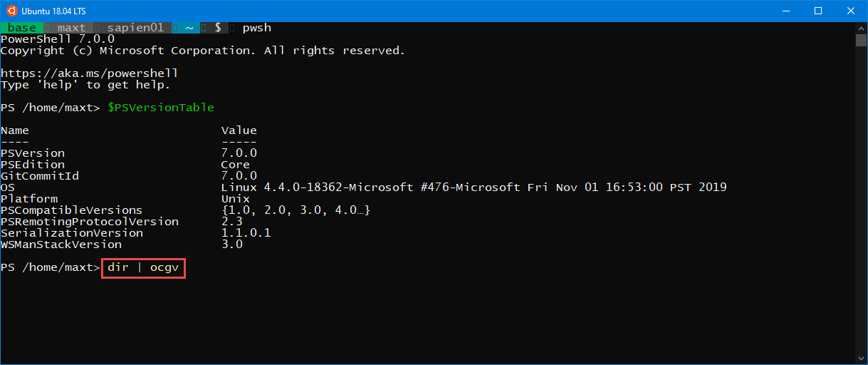Viewport: 868px width, 365px height.
Task: Click the vertical scrollbar thumb
Action: [x=861, y=40]
